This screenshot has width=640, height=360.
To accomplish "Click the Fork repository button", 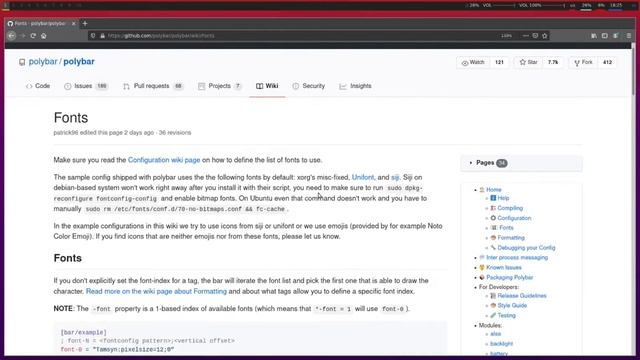I will (x=583, y=62).
